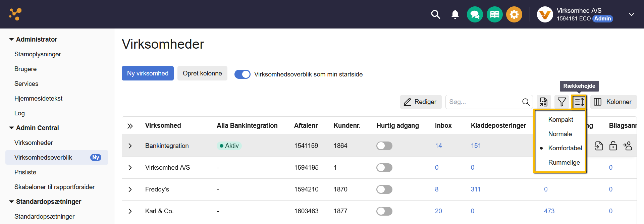Click the search magnifier in top bar
Image resolution: width=644 pixels, height=224 pixels.
click(435, 14)
